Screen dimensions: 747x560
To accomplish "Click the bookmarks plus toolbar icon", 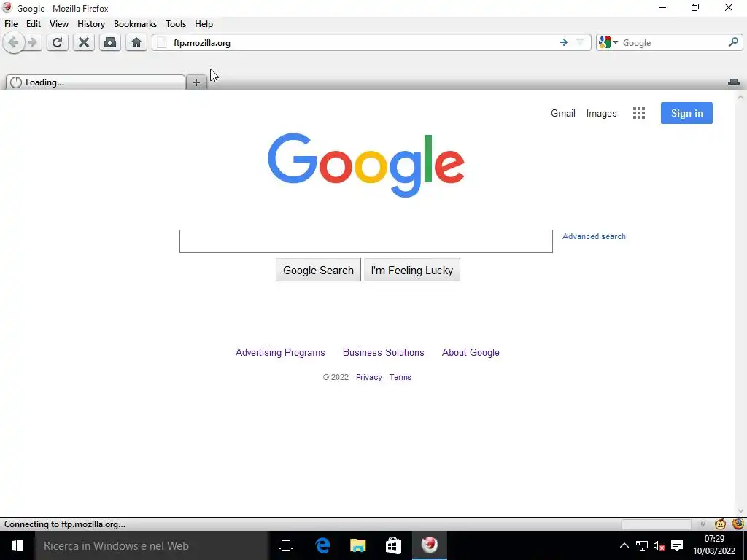I will coord(110,43).
